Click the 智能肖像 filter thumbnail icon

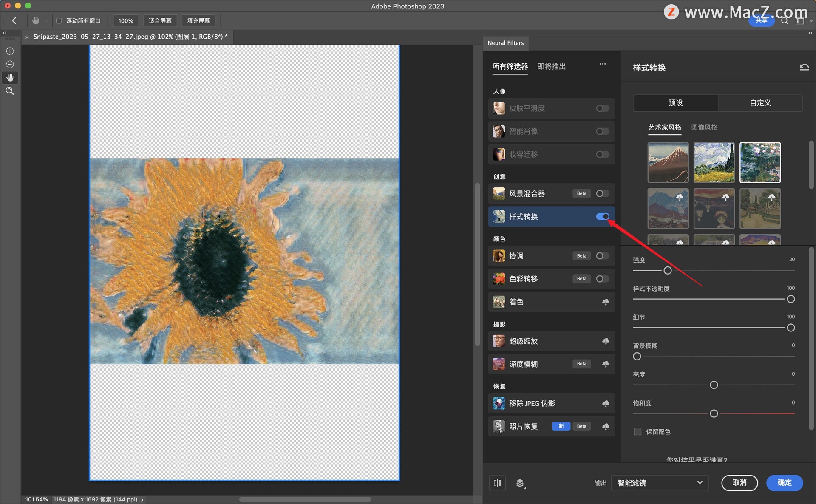[x=499, y=131]
